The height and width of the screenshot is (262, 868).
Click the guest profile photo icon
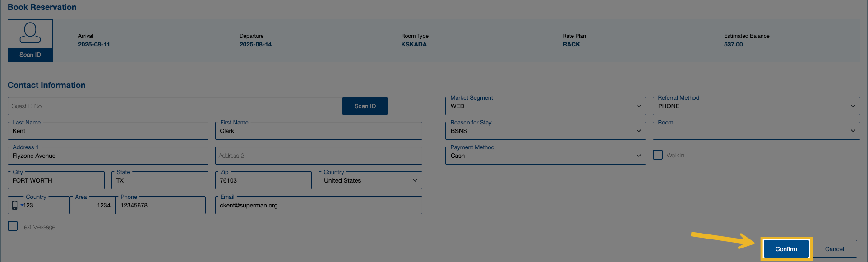coord(30,33)
